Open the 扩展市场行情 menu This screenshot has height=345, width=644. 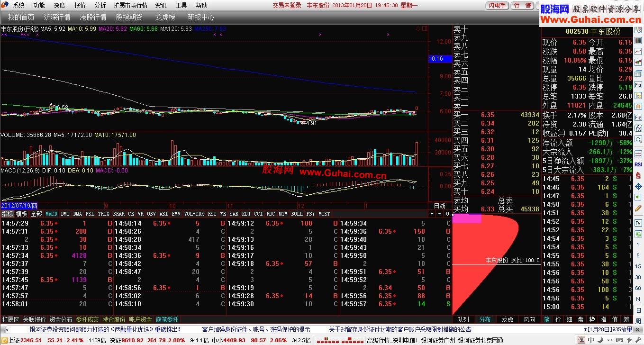click(130, 6)
